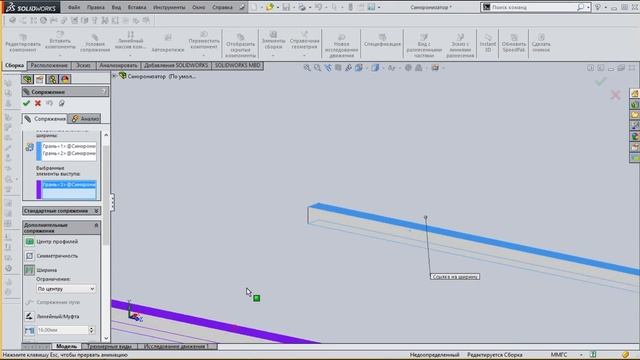The height and width of the screenshot is (360, 640).
Task: Switch to the Исследование движения bottom tab
Action: 175,347
